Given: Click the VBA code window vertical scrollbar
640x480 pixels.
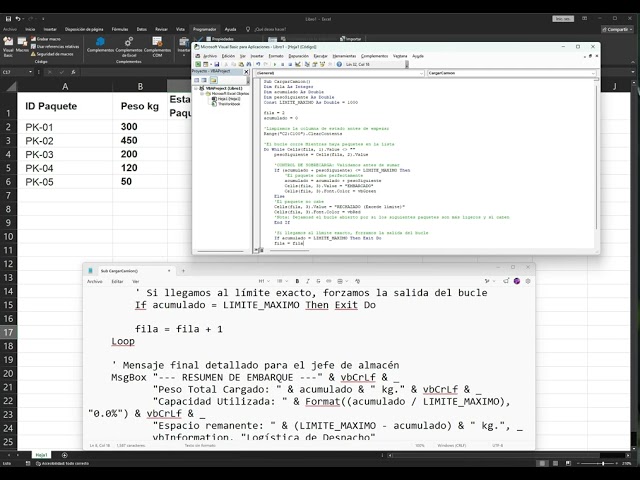Looking at the screenshot, I should point(596,159).
